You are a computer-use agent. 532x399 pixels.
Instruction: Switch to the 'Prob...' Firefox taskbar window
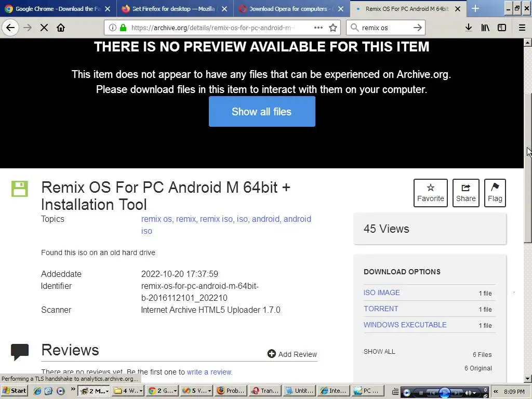[231, 391]
